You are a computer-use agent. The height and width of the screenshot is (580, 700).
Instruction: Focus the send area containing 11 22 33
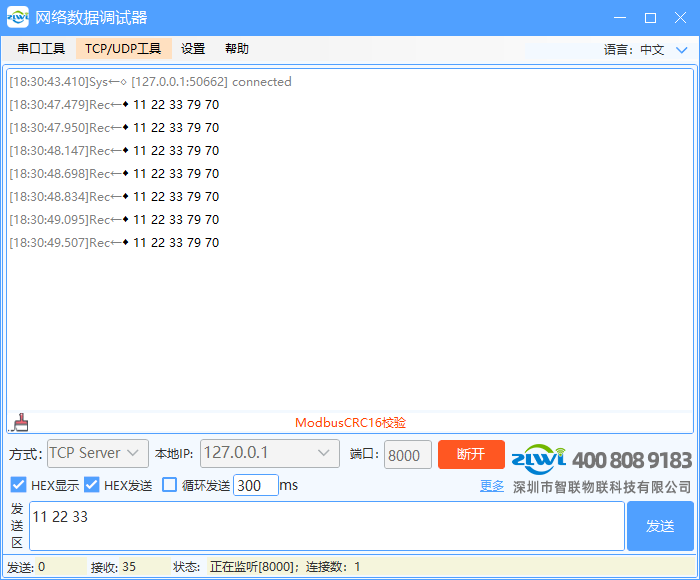click(326, 526)
